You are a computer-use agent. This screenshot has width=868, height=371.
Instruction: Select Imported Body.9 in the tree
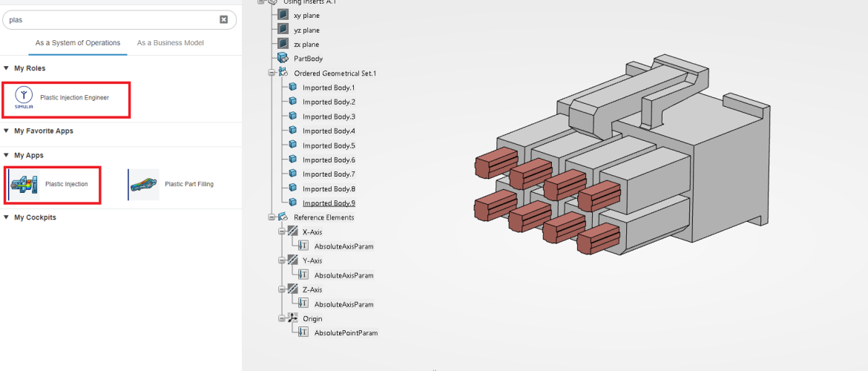(x=329, y=203)
